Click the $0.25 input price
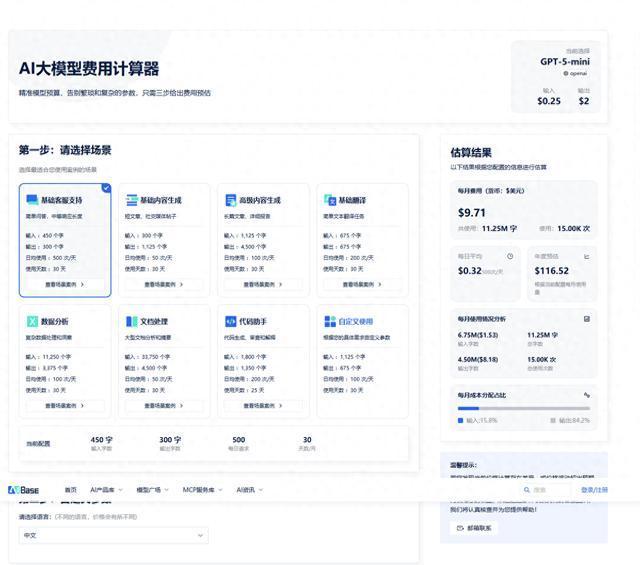Screen dimensions: 640x565 [x=549, y=101]
